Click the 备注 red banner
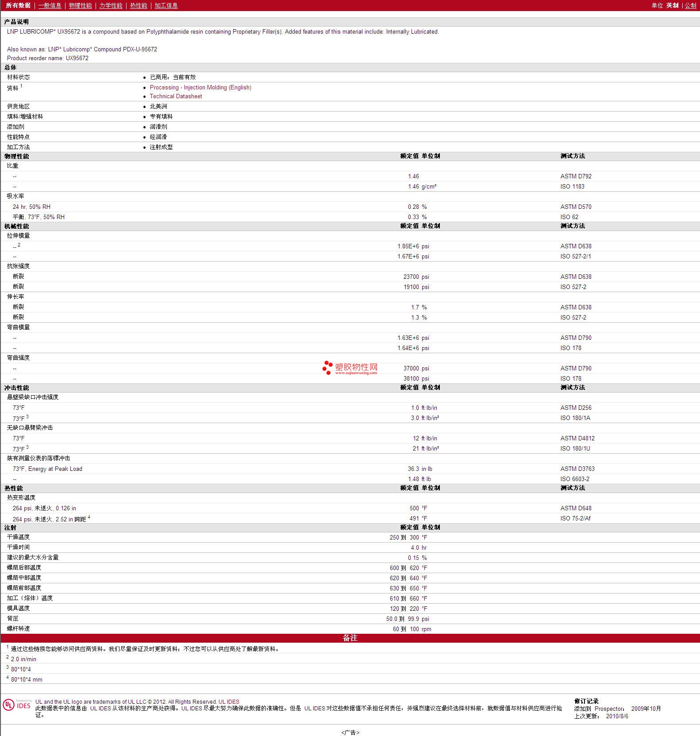The image size is (700, 736). (x=350, y=638)
